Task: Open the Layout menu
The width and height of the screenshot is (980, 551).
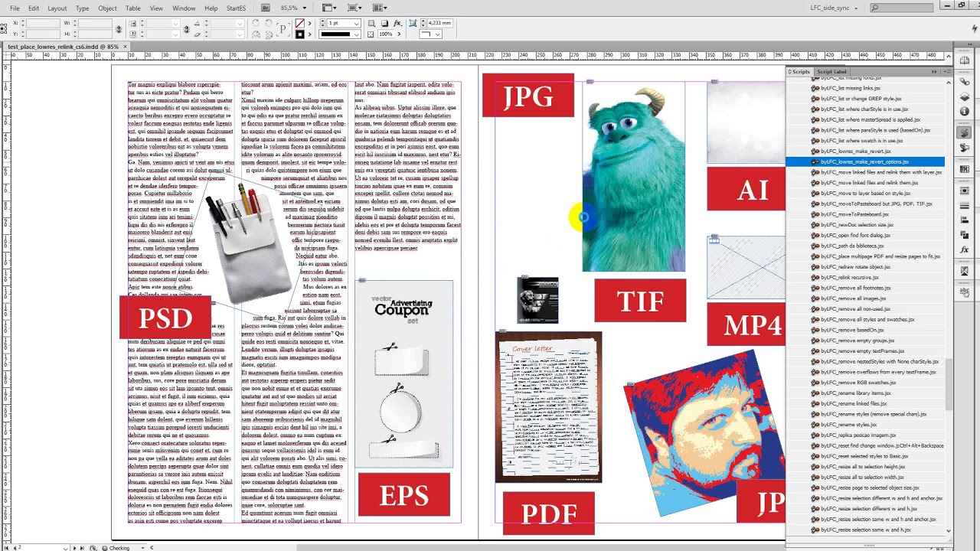Action: point(57,8)
